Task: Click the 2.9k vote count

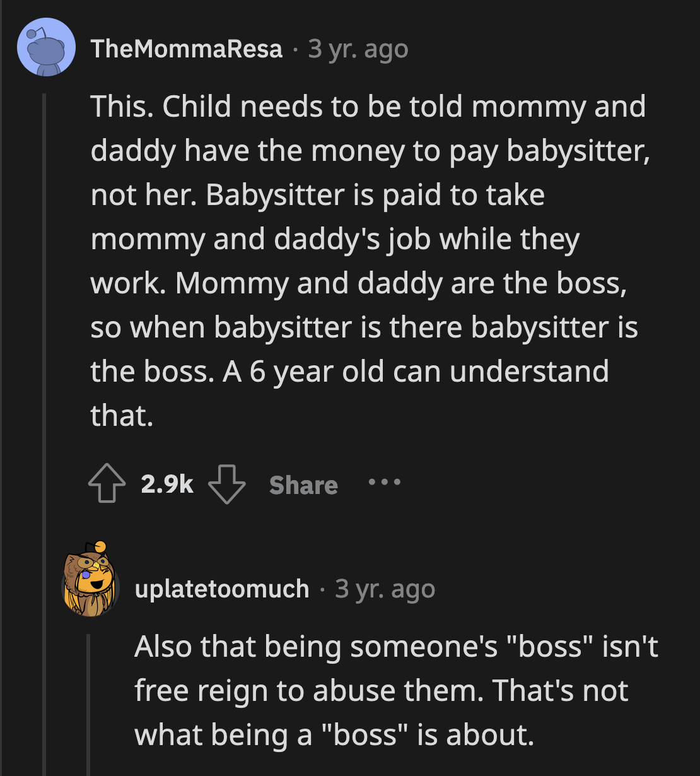Action: 166,485
